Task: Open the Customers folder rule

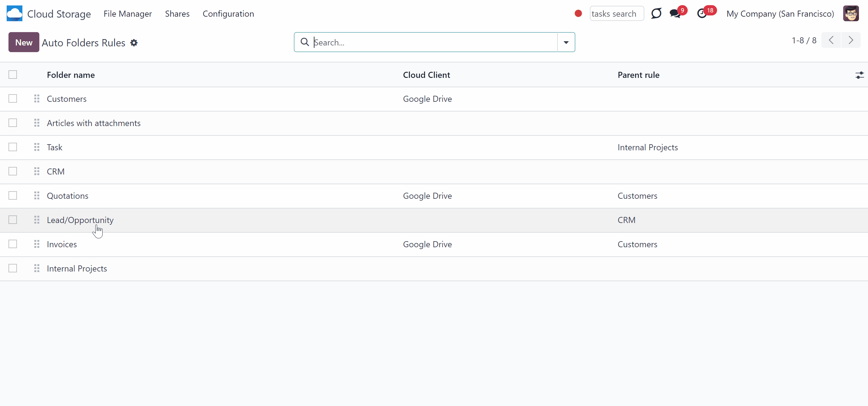Action: [x=67, y=99]
